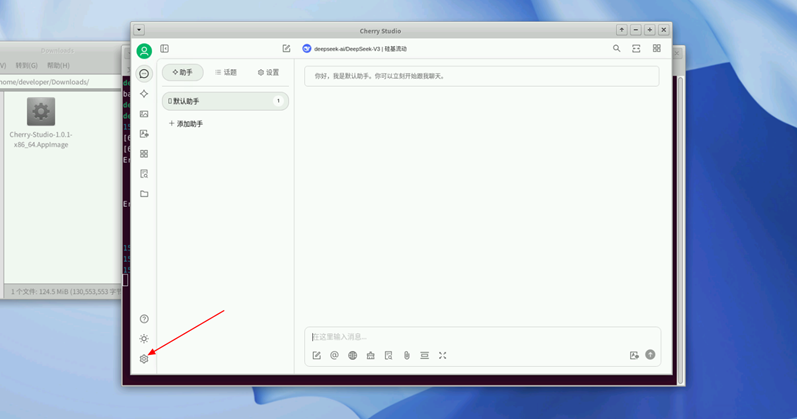Click 添加助手 to add assistant

[x=186, y=124]
